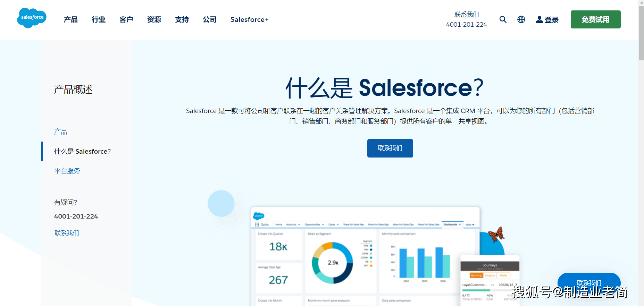Click the blue 联系我们 button under headline
644x306 pixels.
tap(390, 148)
